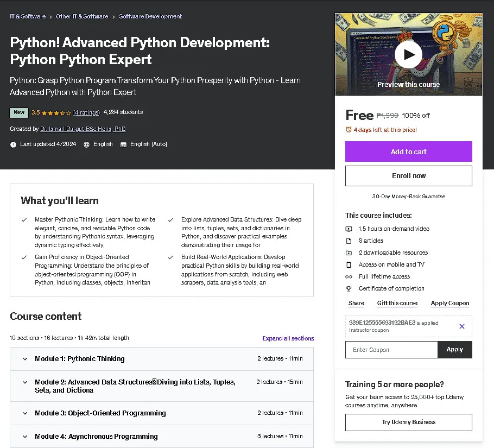
Task: Click breadcrumb arrow before Software Development
Action: (113, 17)
